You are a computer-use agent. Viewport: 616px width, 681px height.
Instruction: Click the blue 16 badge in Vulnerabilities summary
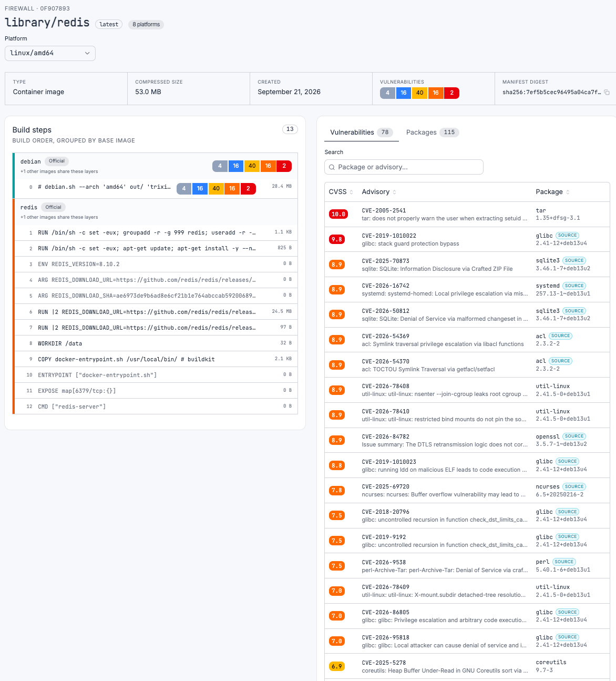[x=404, y=93]
